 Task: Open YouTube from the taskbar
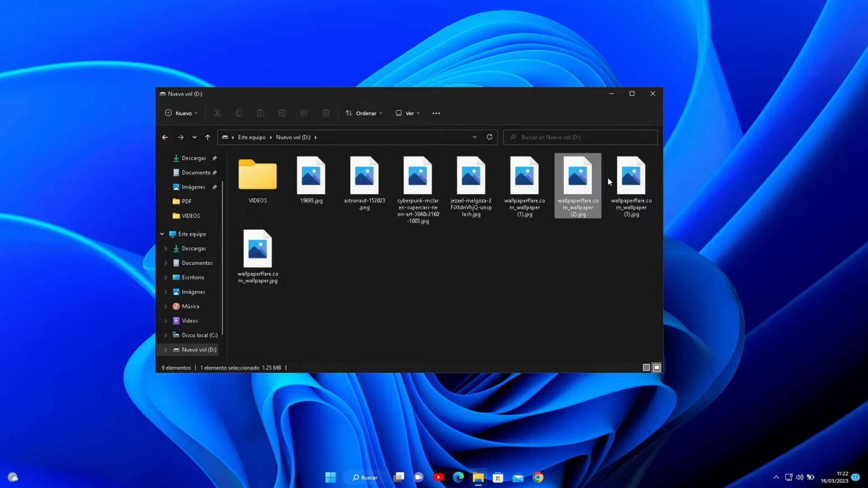[439, 477]
